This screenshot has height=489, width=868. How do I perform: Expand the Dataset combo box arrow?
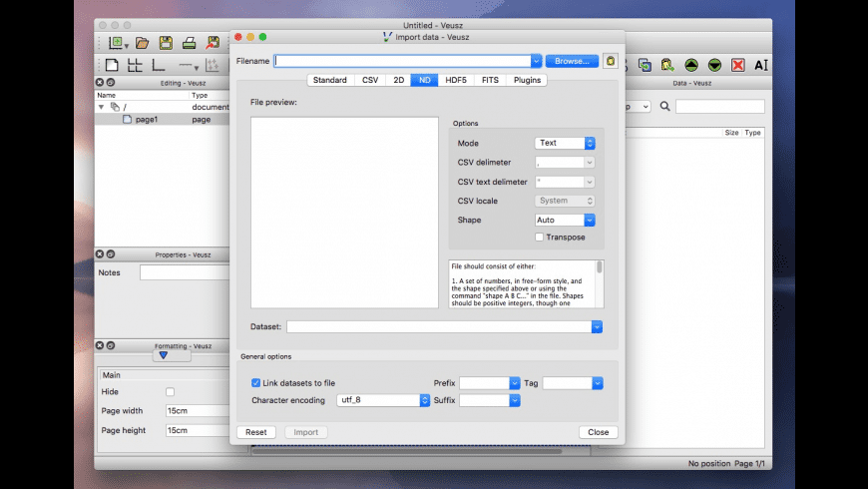(x=597, y=326)
